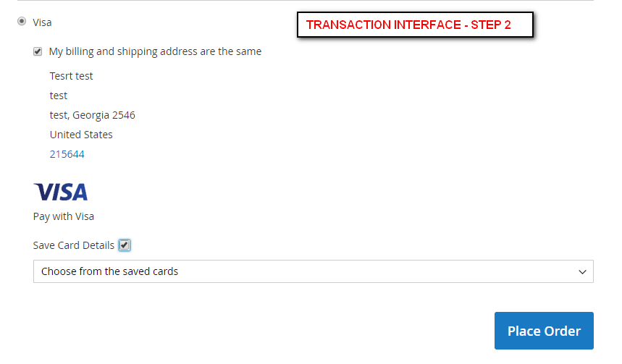Viewport: 622px width, 364px height.
Task: Click the city name before Georgia
Action: point(59,115)
